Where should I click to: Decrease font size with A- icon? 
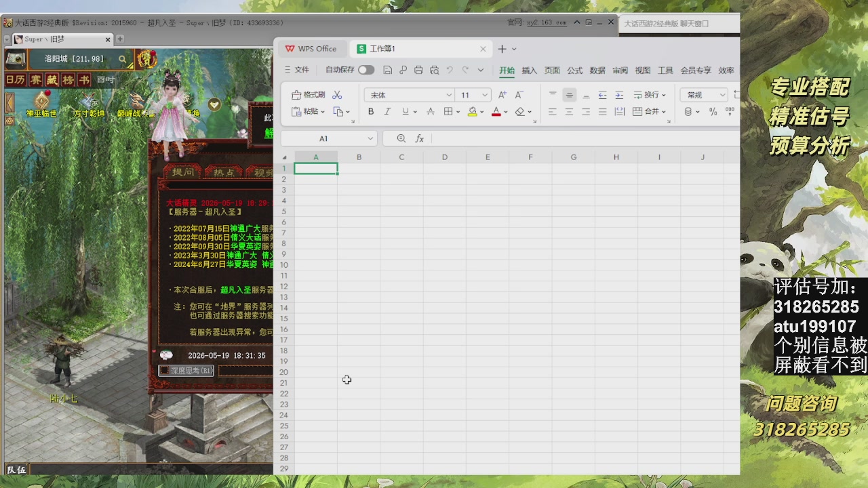pos(519,95)
